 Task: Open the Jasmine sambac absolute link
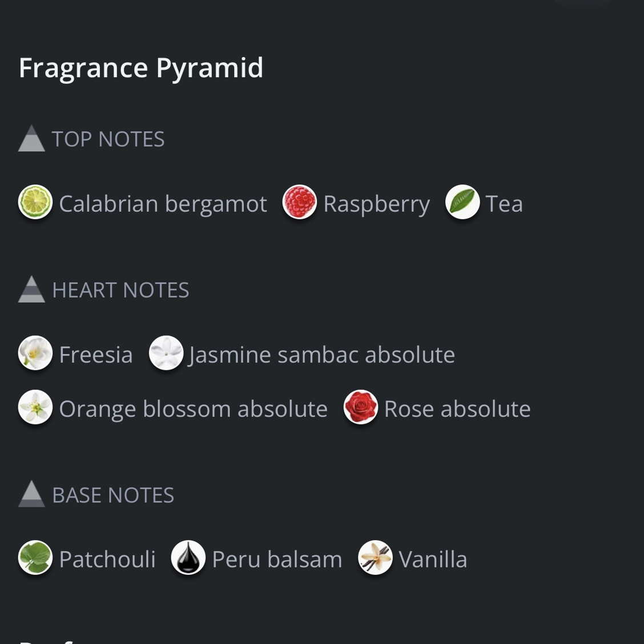(321, 355)
